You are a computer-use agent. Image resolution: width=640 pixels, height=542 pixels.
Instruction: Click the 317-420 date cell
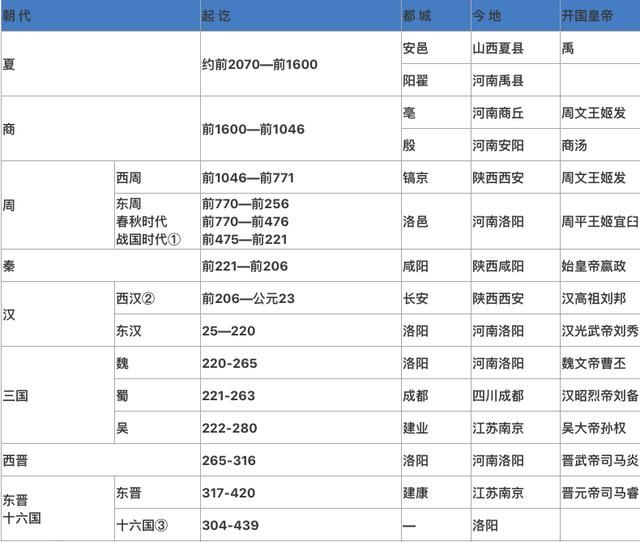301,492
